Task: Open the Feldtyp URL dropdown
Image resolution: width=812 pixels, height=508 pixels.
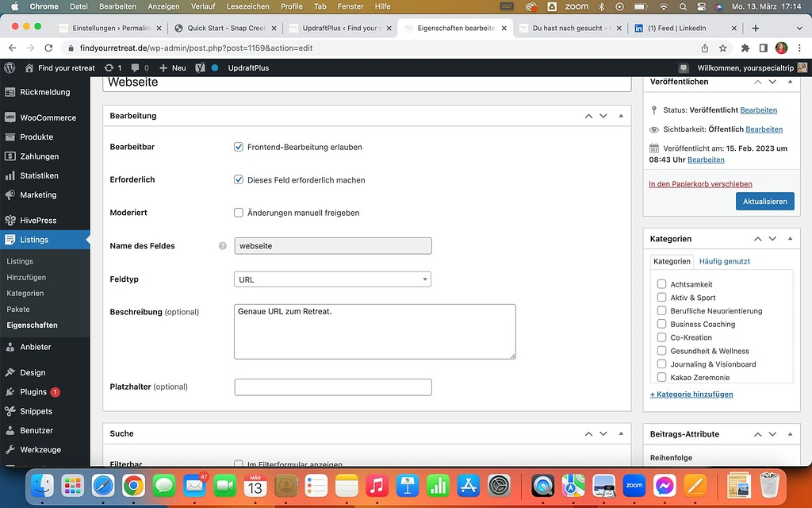Action: click(332, 279)
